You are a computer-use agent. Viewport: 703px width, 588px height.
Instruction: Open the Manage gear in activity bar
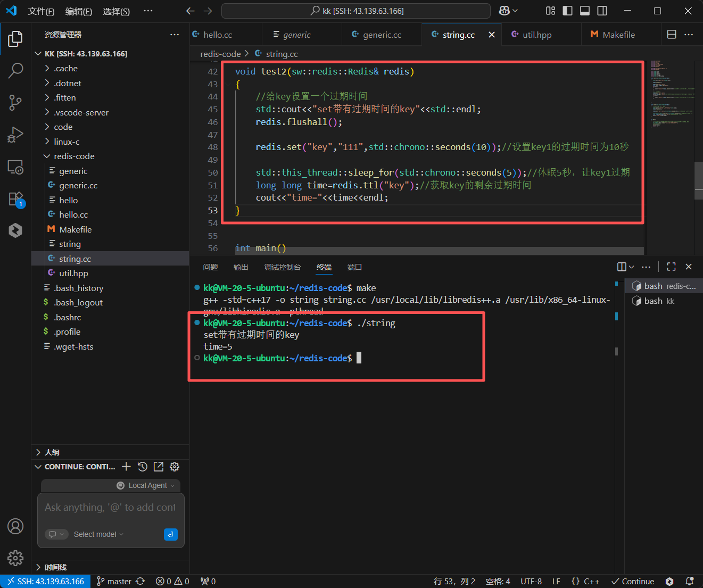tap(15, 558)
